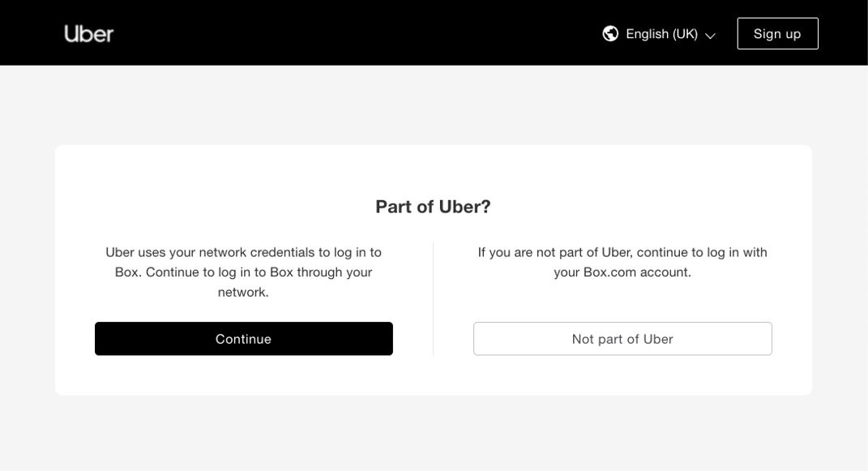This screenshot has width=868, height=471.
Task: Click the Box.com account description paragraph
Action: coord(622,263)
